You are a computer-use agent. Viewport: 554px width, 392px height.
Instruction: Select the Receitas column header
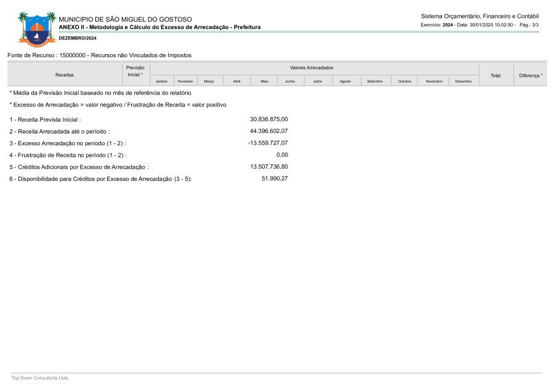point(65,75)
